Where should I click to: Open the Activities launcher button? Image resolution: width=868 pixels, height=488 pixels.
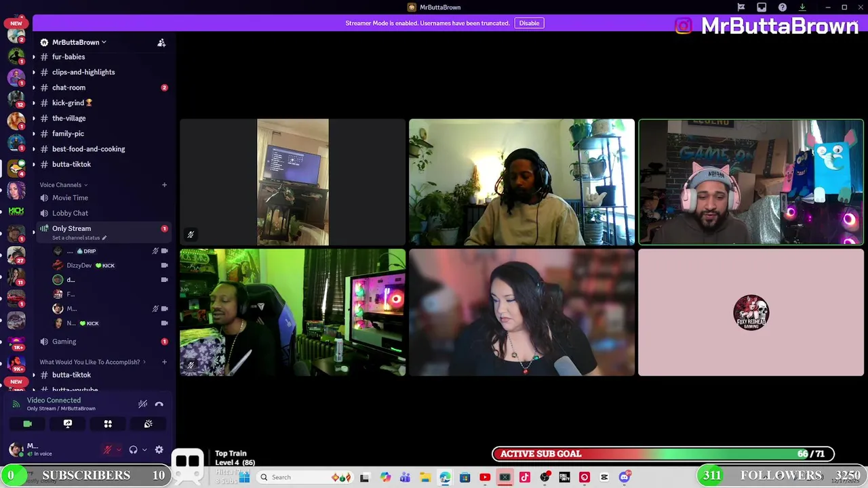108,424
